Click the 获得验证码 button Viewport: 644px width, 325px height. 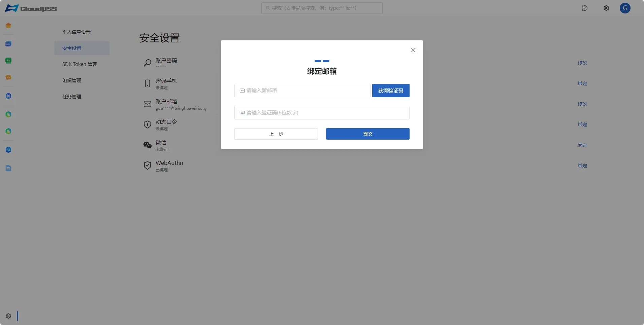click(391, 91)
